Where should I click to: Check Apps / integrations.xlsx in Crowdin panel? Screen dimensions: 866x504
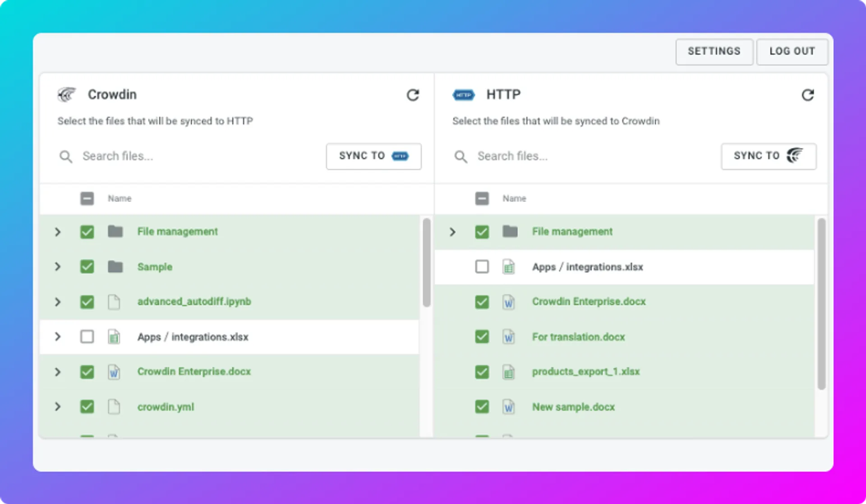pos(87,337)
